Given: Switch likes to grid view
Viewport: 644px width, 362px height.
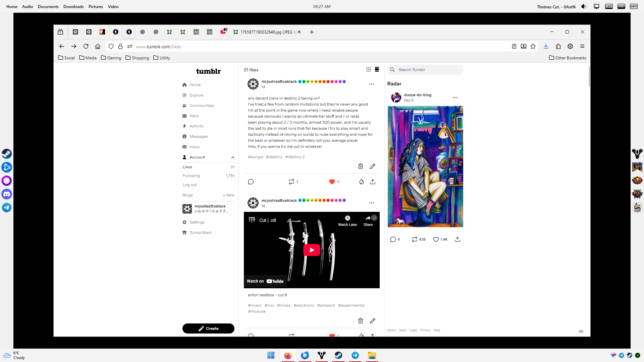Looking at the screenshot, I should (x=369, y=69).
